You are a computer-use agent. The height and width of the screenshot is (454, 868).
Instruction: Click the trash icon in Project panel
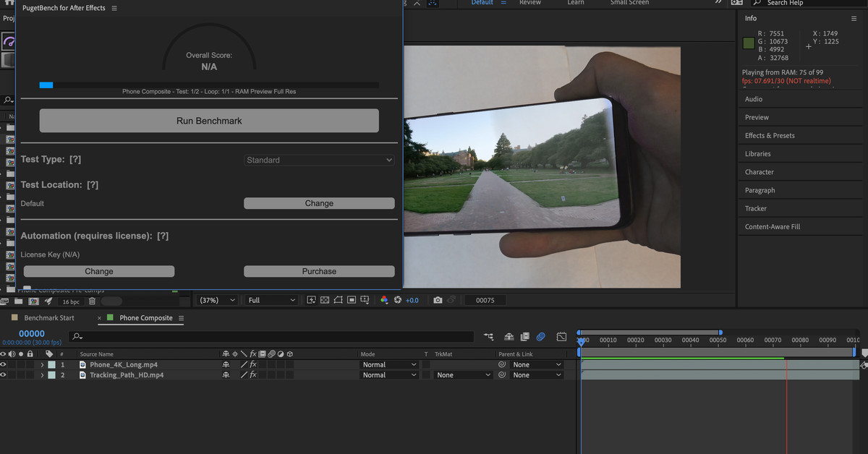pyautogui.click(x=92, y=301)
